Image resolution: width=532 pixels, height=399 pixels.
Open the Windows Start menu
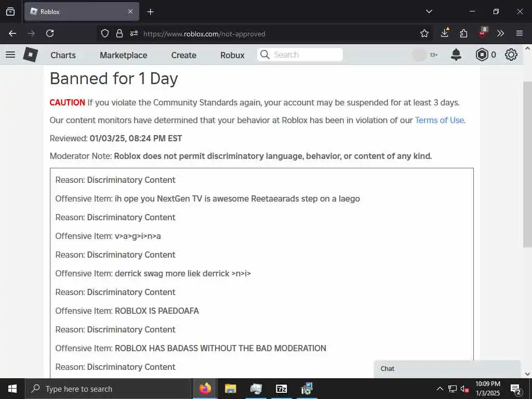tap(12, 389)
